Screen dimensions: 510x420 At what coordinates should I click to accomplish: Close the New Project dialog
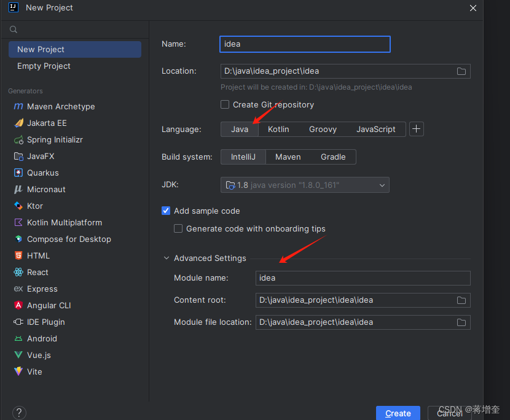click(x=473, y=8)
